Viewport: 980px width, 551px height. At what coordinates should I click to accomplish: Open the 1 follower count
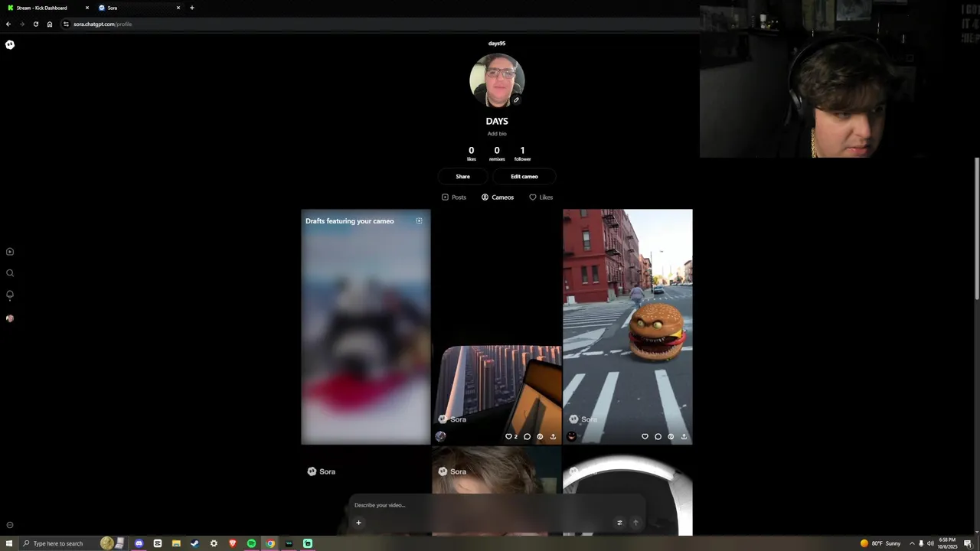[522, 153]
